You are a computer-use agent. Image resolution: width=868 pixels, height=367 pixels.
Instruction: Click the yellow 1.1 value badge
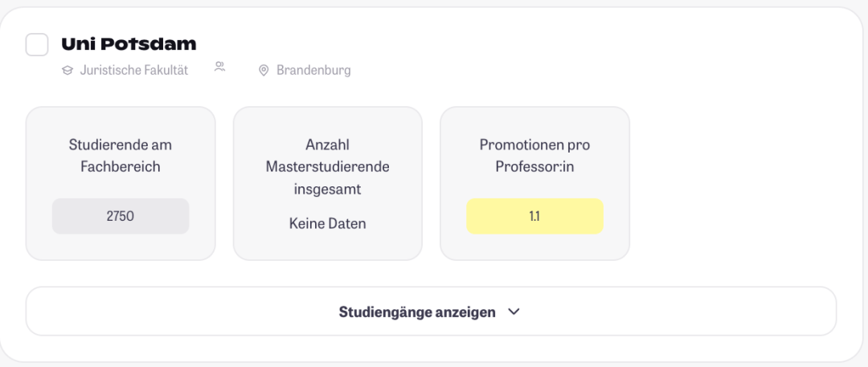pos(534,216)
